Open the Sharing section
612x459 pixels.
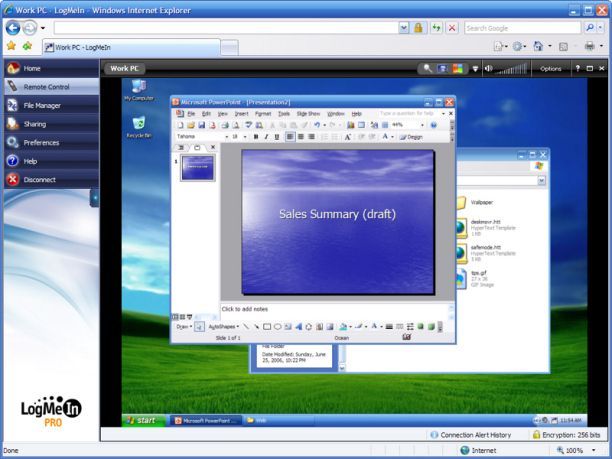click(51, 124)
